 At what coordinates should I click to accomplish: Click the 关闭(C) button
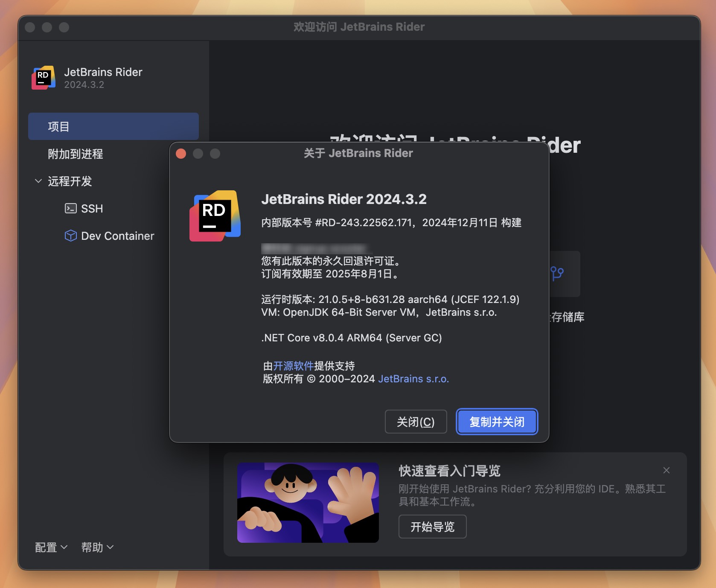coord(416,422)
